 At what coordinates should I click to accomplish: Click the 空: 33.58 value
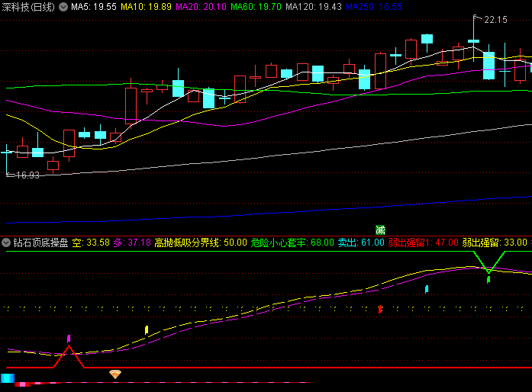[x=91, y=243]
